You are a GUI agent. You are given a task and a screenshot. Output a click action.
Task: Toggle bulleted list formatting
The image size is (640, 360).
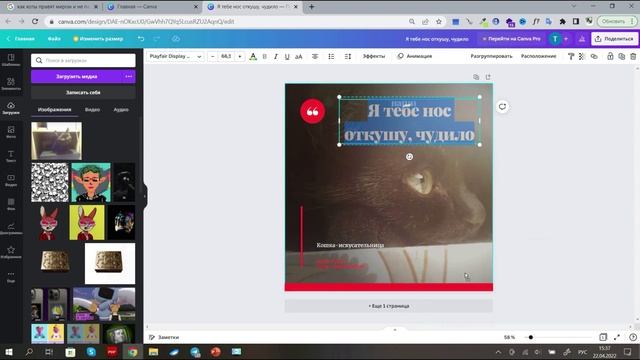point(331,56)
